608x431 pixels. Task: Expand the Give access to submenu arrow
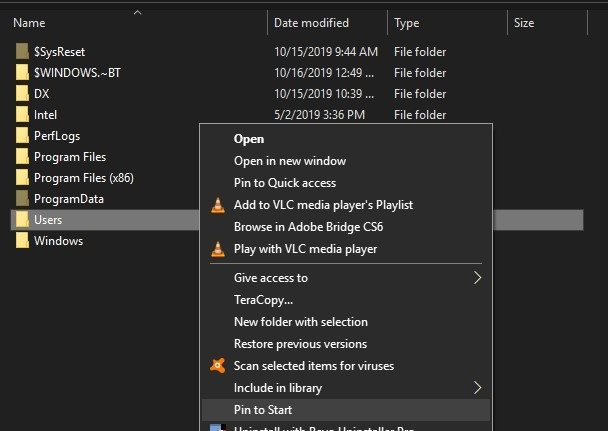(x=477, y=278)
